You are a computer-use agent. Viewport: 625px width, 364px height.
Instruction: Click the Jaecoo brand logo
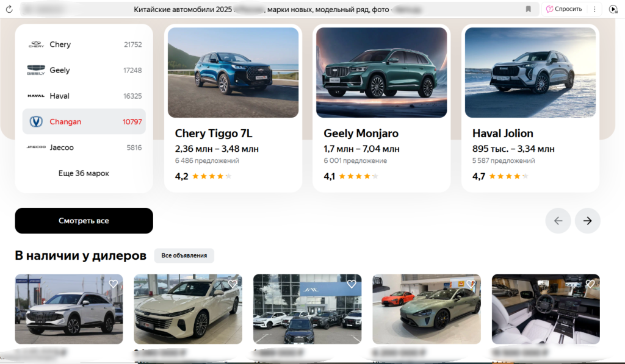pos(36,148)
